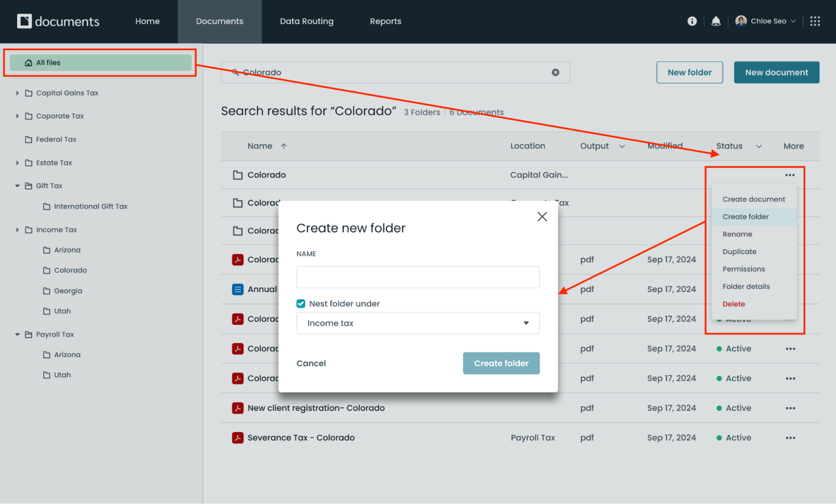Click PDF icon of New client registration
Screen dimensions: 836x504
click(238, 408)
